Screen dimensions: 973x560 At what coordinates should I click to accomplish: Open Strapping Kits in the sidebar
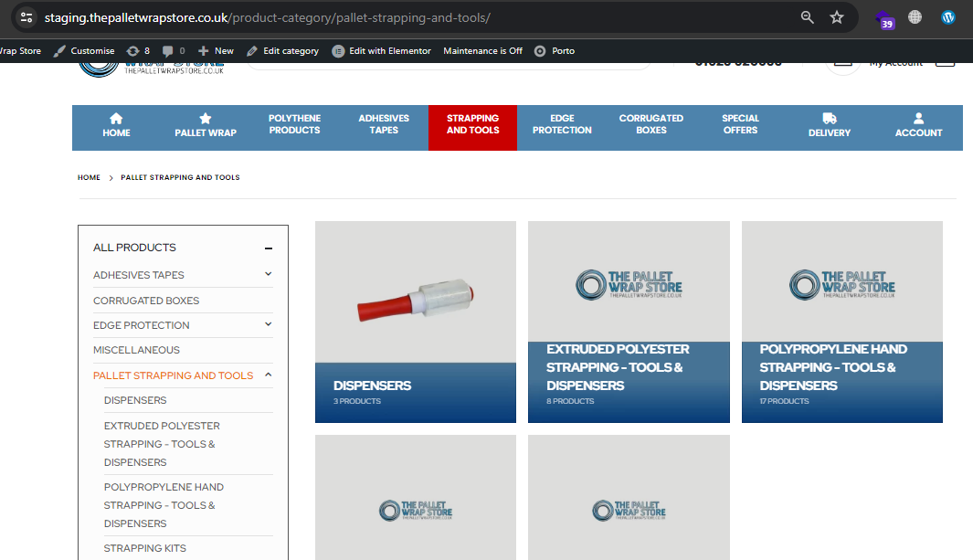coord(144,548)
